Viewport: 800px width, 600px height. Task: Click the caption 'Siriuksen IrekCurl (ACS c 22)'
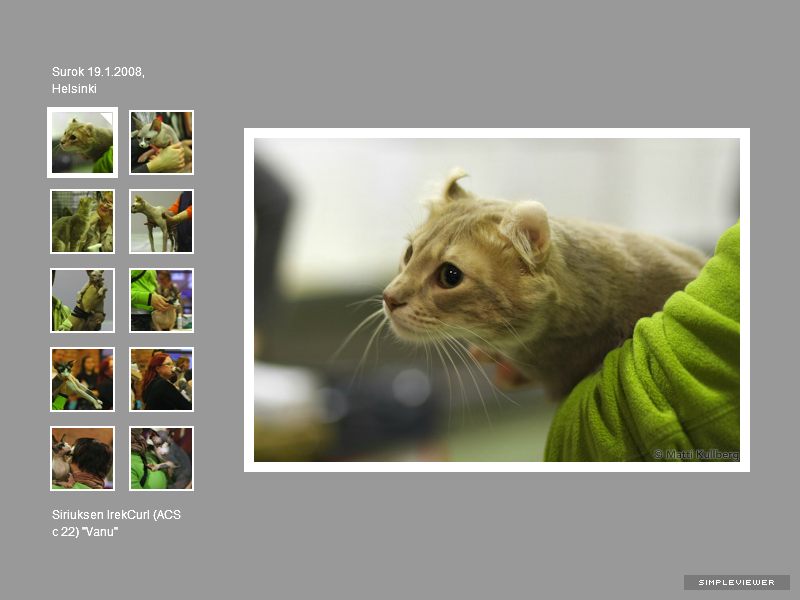click(x=116, y=523)
